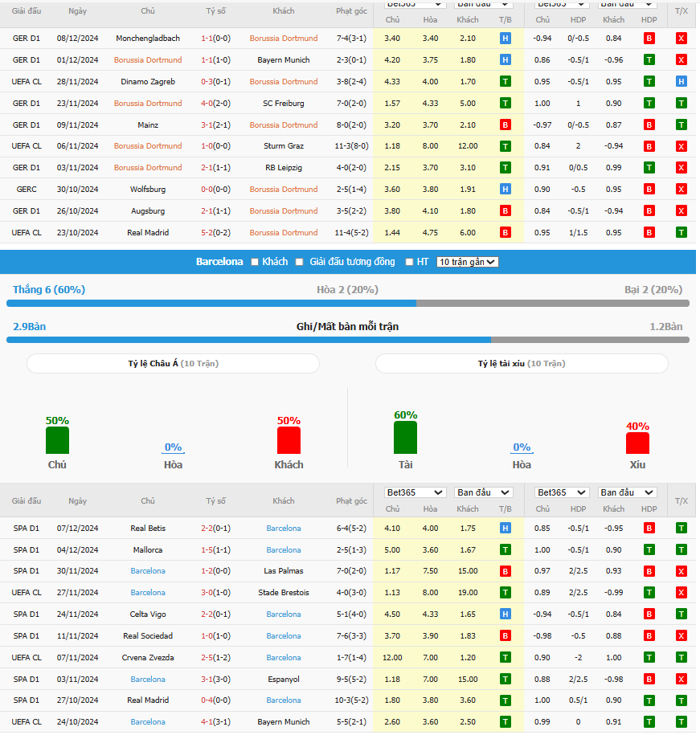Open the Ban đầu dropdown above HDP in the Barcelona table

click(627, 492)
